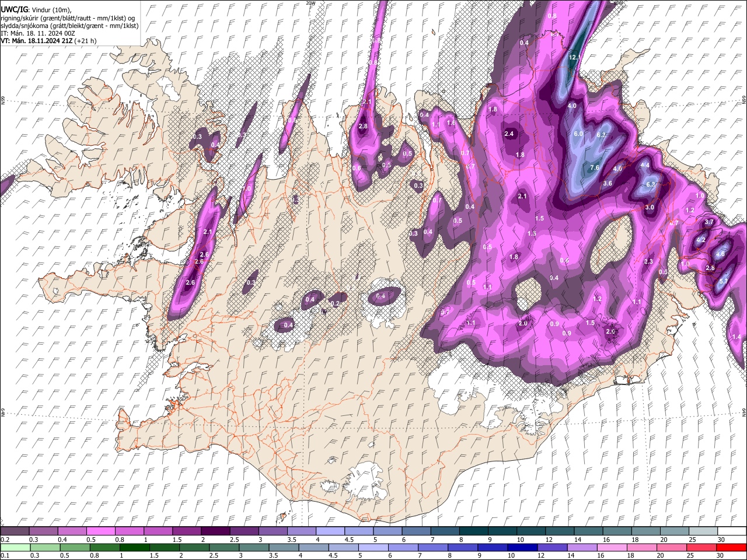Click the 3.7 precipitation value near the east coast
Image resolution: width=747 pixels, height=560 pixels.
[x=710, y=222]
